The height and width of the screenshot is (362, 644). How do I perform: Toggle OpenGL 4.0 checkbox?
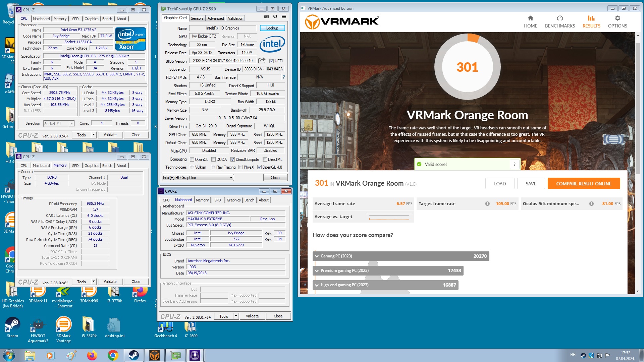click(x=259, y=167)
